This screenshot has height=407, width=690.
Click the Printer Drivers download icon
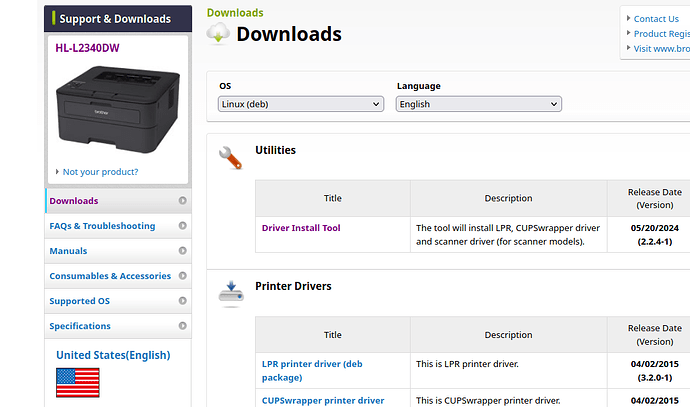tap(231, 294)
